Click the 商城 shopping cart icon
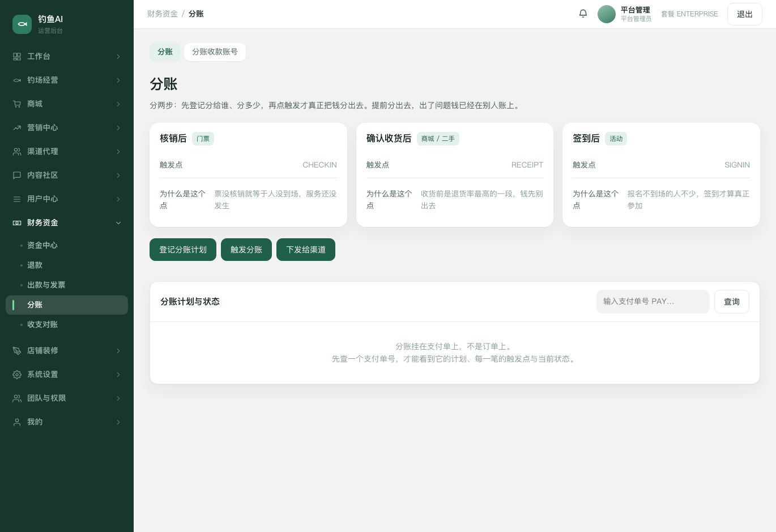The height and width of the screenshot is (532, 776). (x=17, y=104)
